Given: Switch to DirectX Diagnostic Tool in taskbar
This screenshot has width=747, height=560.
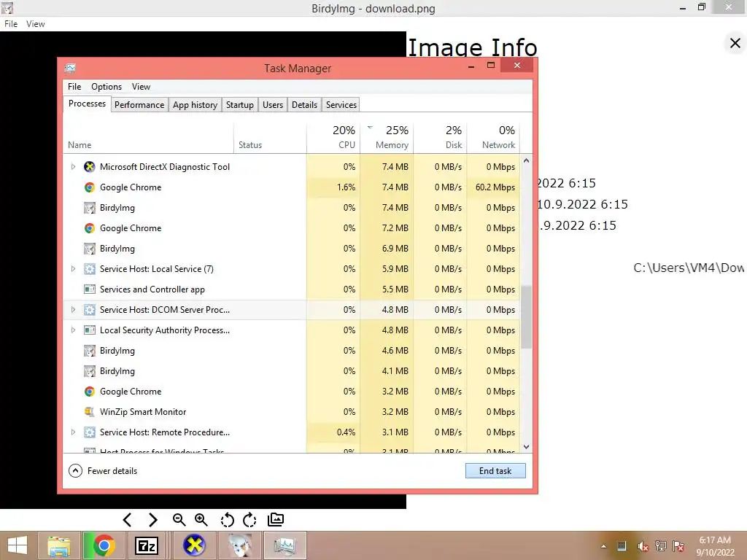Looking at the screenshot, I should (x=194, y=545).
